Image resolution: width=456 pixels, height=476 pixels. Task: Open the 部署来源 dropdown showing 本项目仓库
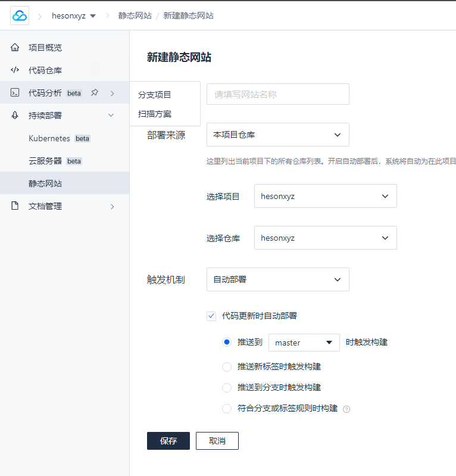(x=278, y=135)
